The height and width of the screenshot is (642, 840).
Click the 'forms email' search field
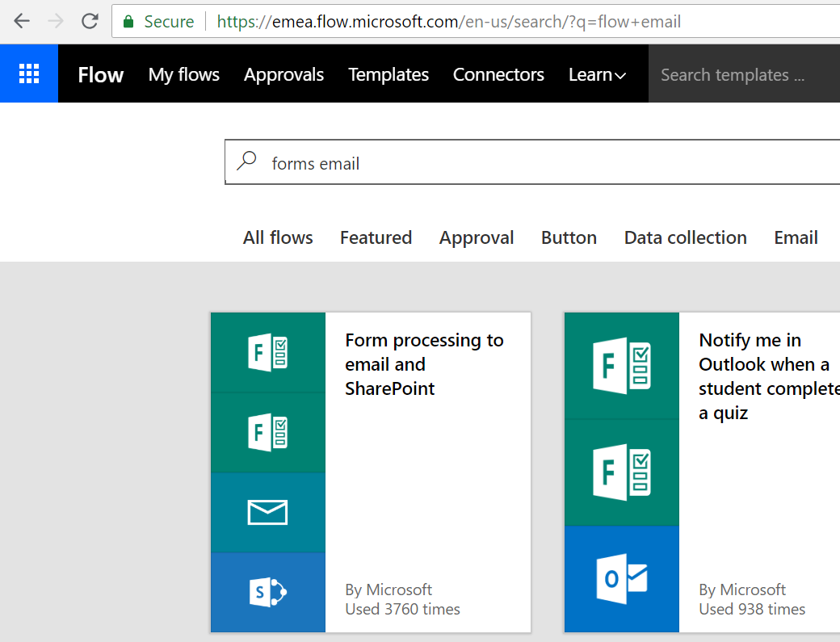(x=532, y=162)
